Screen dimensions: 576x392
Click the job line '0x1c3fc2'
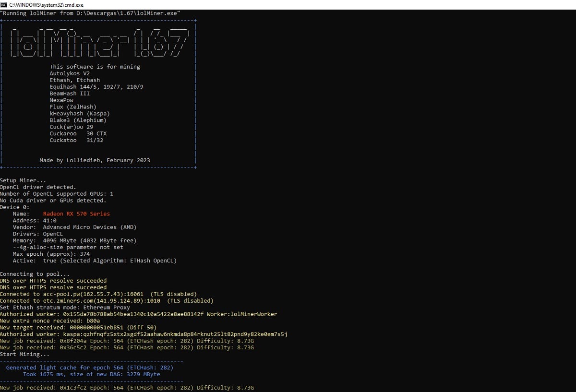click(x=127, y=388)
